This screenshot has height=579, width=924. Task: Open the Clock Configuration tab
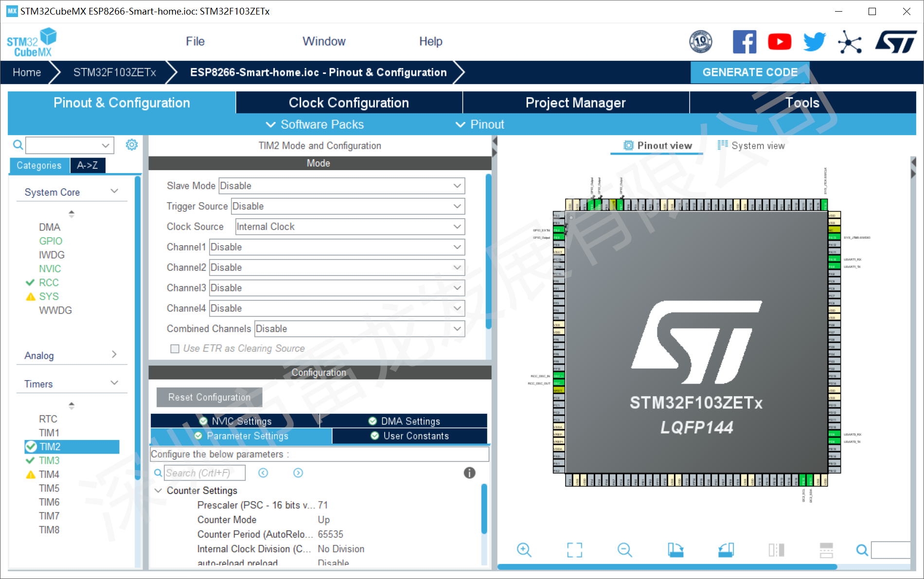[349, 103]
